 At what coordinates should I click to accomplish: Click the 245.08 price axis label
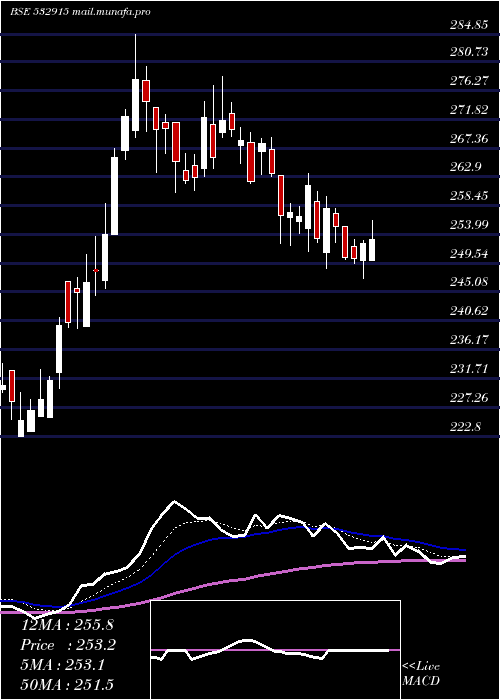469,282
